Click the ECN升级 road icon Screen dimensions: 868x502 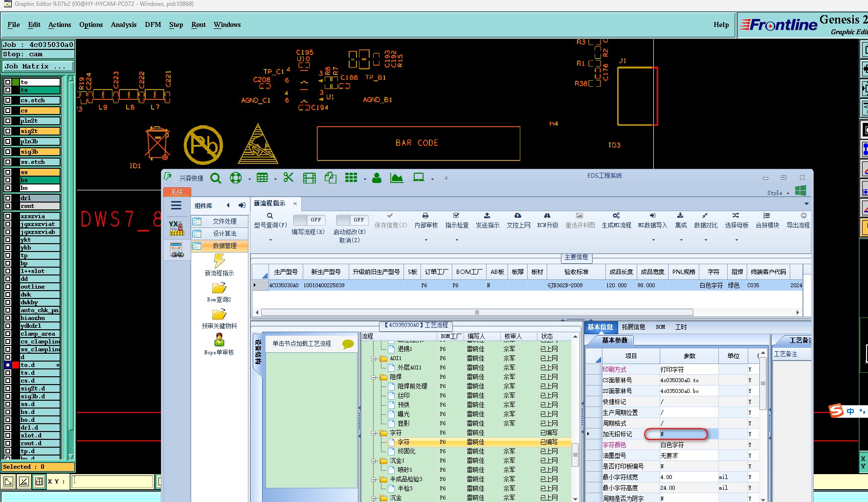[547, 216]
